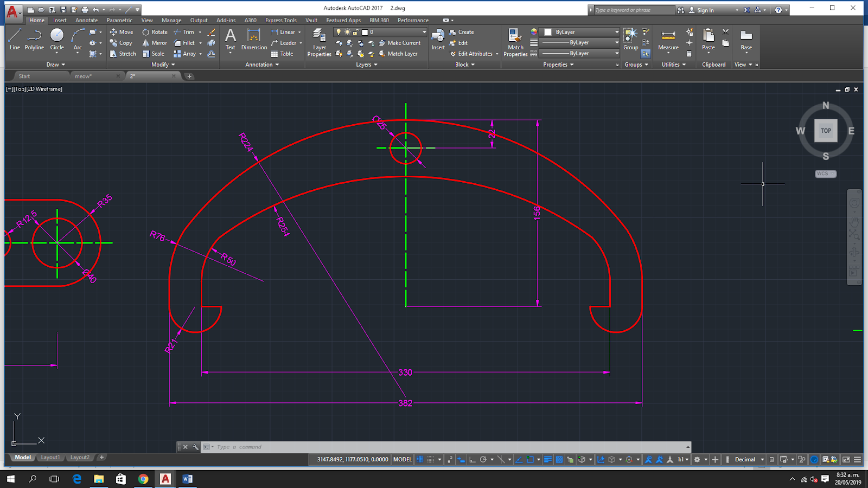
Task: Insert a block with the Insert icon
Action: 437,38
